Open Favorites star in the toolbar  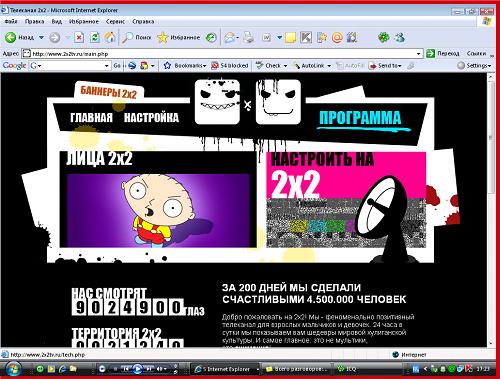[x=163, y=37]
